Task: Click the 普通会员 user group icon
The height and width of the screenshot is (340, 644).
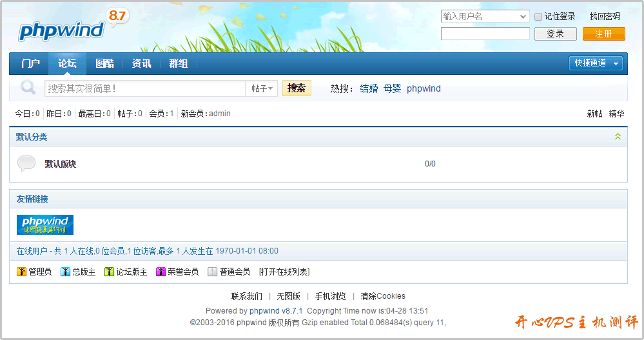Action: (212, 272)
